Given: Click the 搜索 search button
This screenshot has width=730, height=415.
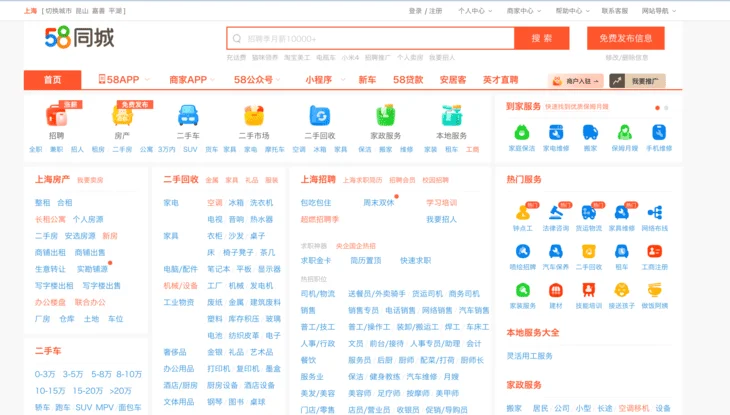Looking at the screenshot, I should (x=542, y=38).
